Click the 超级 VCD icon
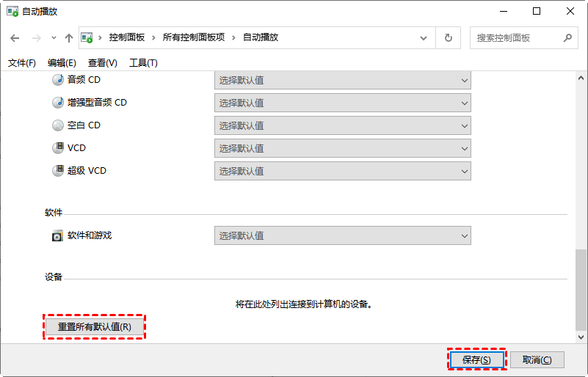This screenshot has width=588, height=377. pos(58,171)
